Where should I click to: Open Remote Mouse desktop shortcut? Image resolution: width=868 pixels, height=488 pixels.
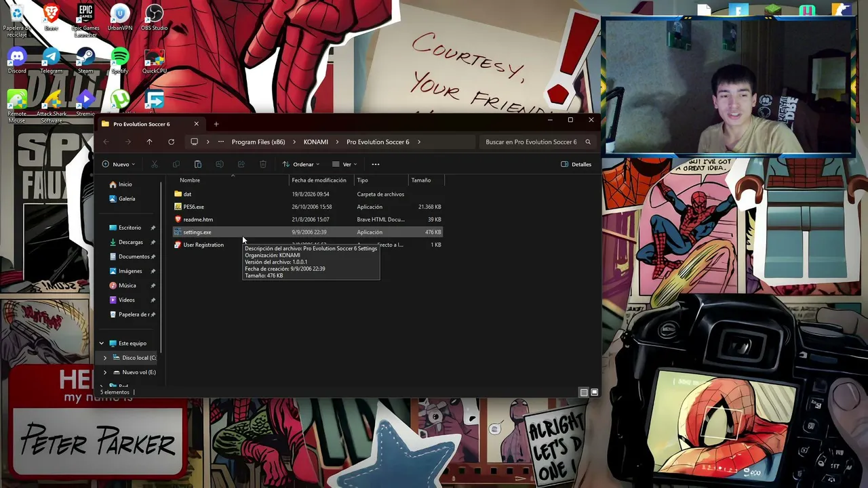(x=17, y=106)
